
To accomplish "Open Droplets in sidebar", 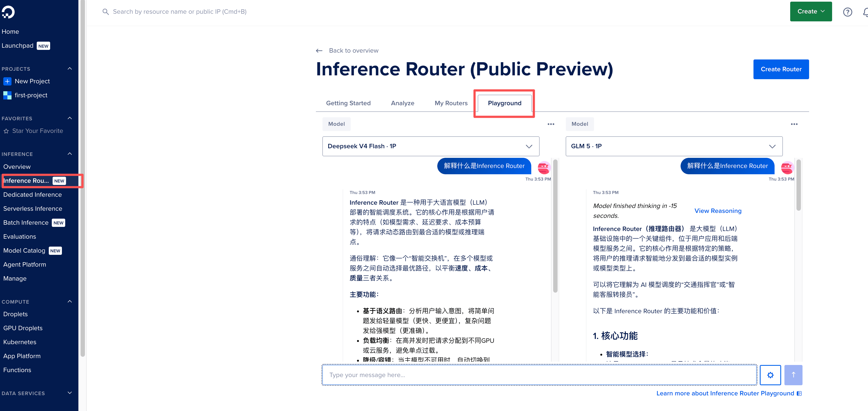I will point(16,314).
